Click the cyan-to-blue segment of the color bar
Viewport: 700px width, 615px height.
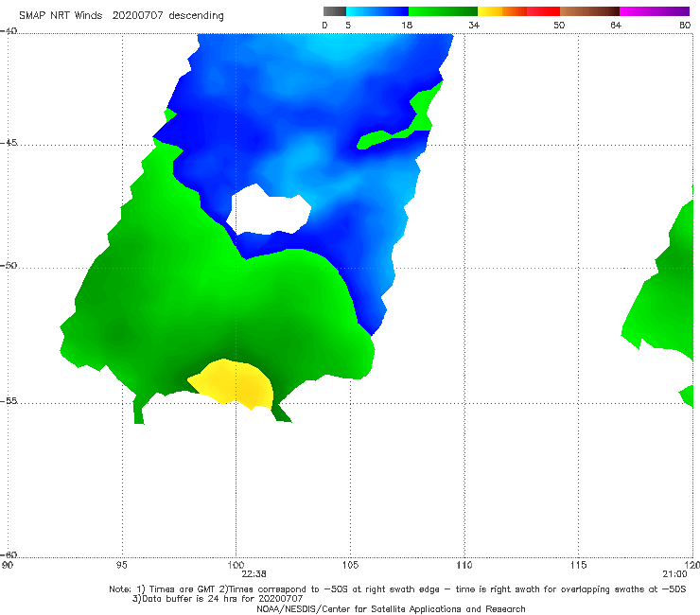pyautogui.click(x=377, y=11)
